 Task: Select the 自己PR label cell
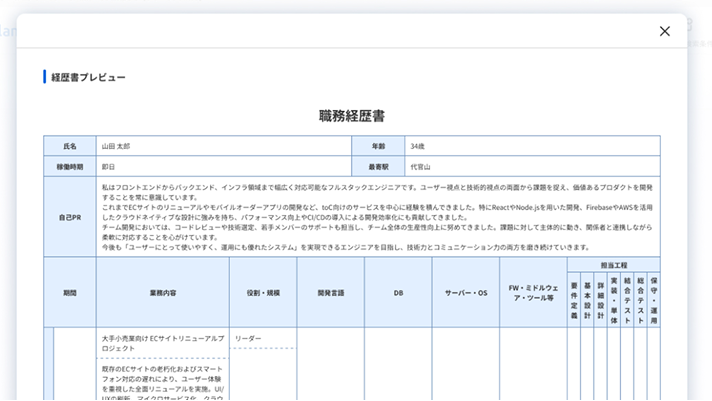pyautogui.click(x=70, y=217)
